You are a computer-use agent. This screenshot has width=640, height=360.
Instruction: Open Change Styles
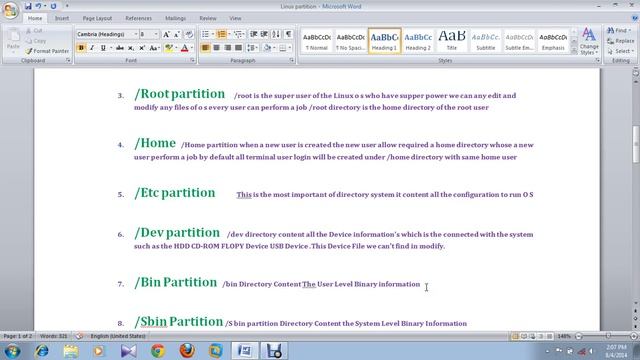pyautogui.click(x=589, y=41)
